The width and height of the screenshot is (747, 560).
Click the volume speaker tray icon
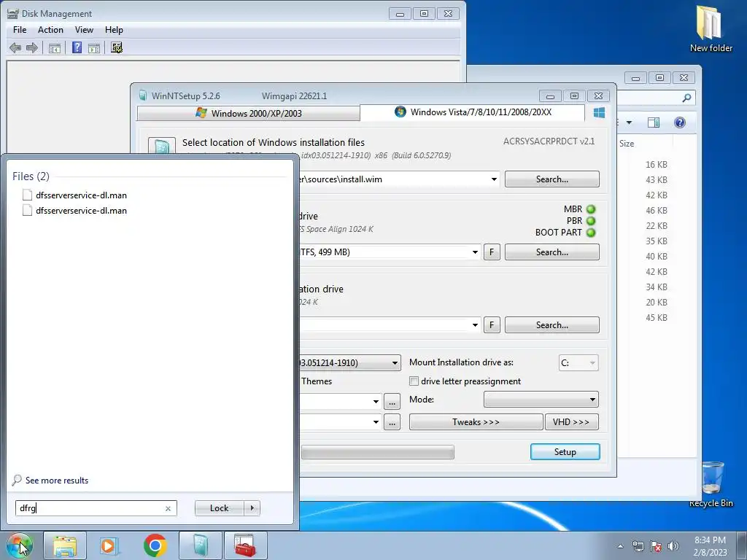click(673, 546)
